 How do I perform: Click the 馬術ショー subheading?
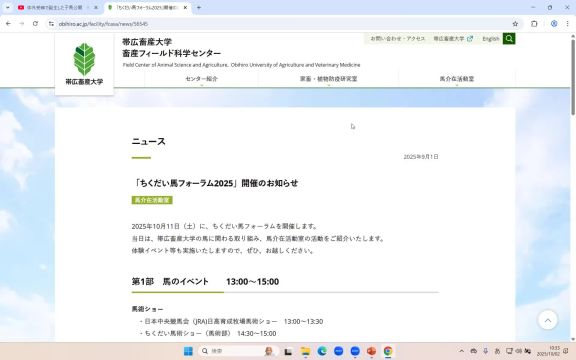click(147, 309)
